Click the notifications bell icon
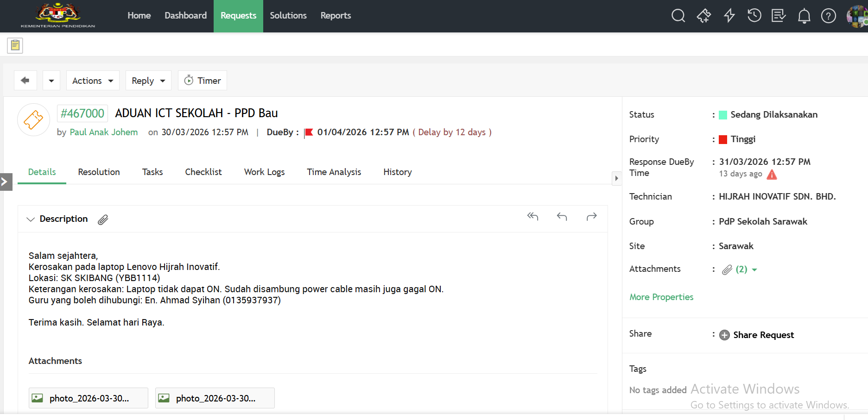 (x=804, y=16)
